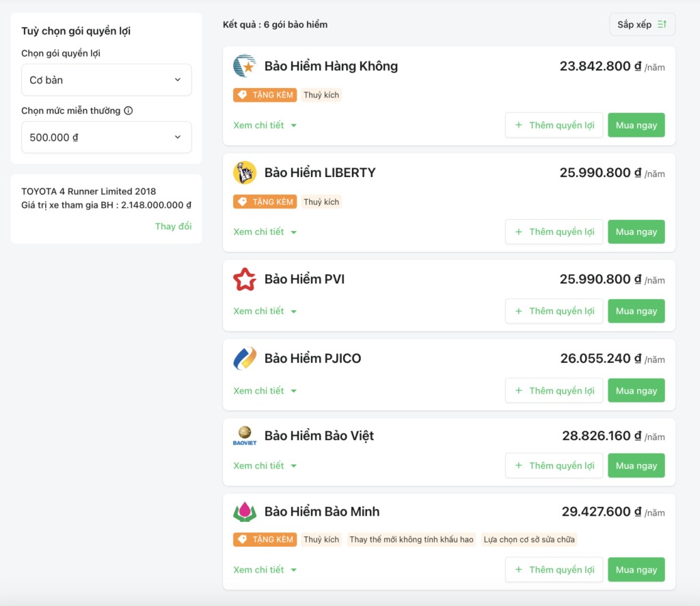The height and width of the screenshot is (606, 700).
Task: Click the price 28.826.160 đ
Action: coord(602,436)
